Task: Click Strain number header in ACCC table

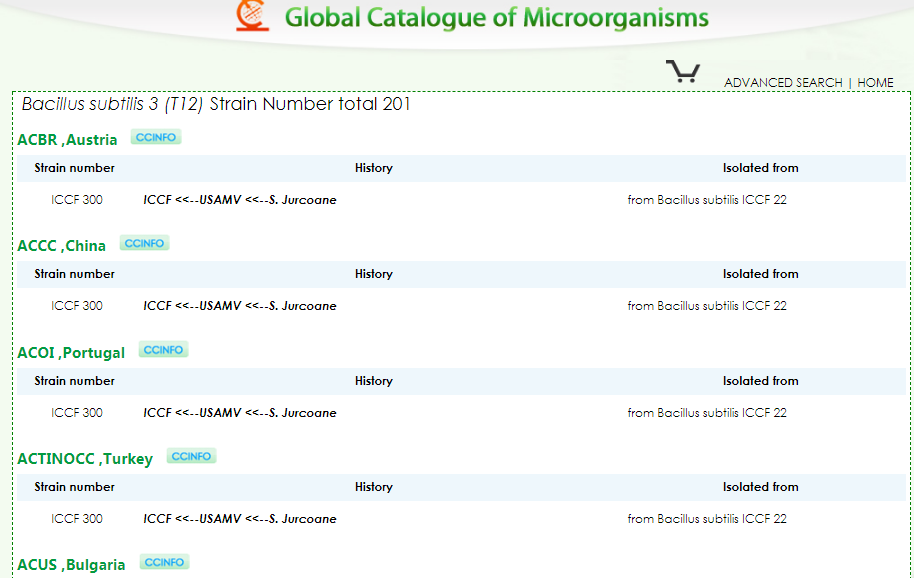Action: coord(74,274)
